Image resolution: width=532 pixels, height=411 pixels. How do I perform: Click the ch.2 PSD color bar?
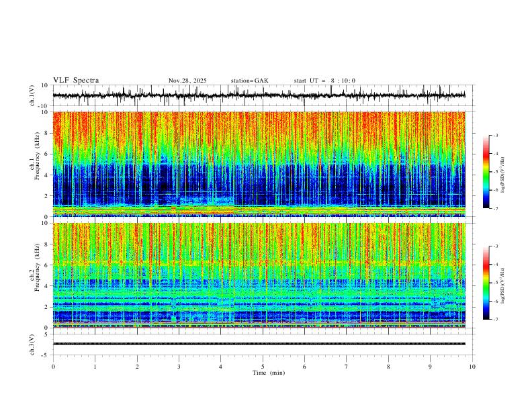486,283
